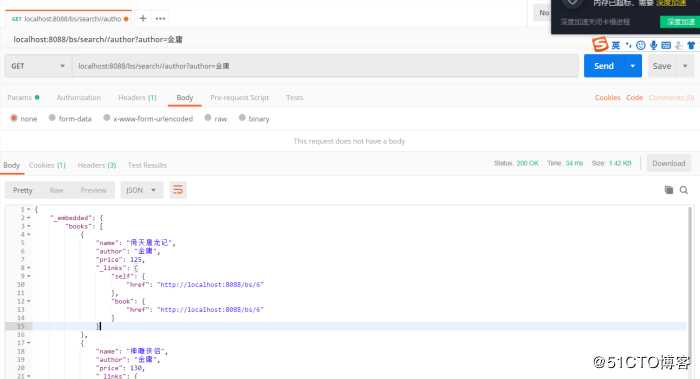
Task: Copy the response body to clipboard
Action: [x=669, y=190]
